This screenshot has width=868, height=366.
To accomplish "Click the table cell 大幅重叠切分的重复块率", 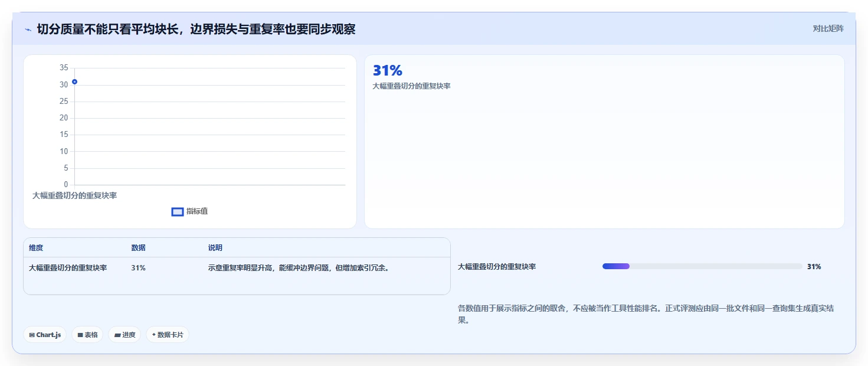I will tap(68, 268).
